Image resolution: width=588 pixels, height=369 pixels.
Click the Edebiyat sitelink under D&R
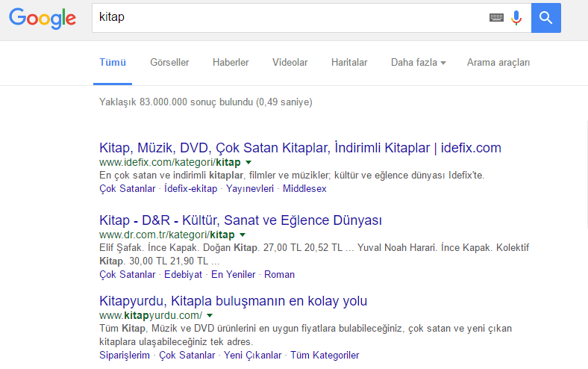(184, 274)
